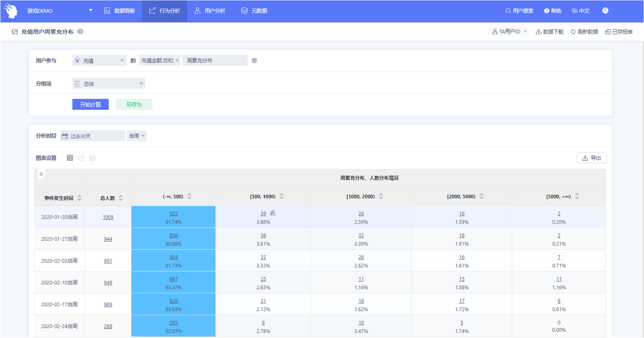Click the 导出 export button
Image resolution: width=644 pixels, height=338 pixels.
point(591,158)
